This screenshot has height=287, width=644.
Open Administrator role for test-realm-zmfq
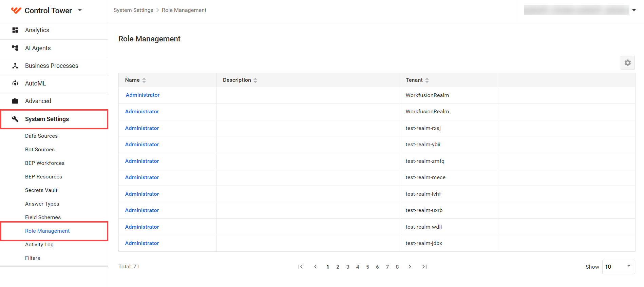coord(142,161)
